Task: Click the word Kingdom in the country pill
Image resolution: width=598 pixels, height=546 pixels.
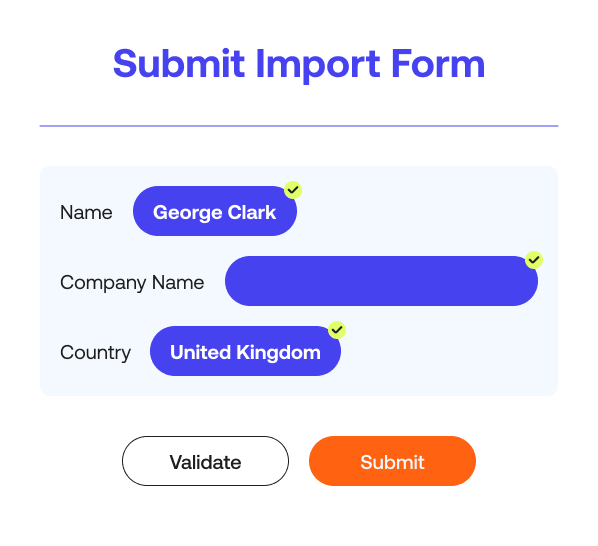Action: click(x=278, y=353)
